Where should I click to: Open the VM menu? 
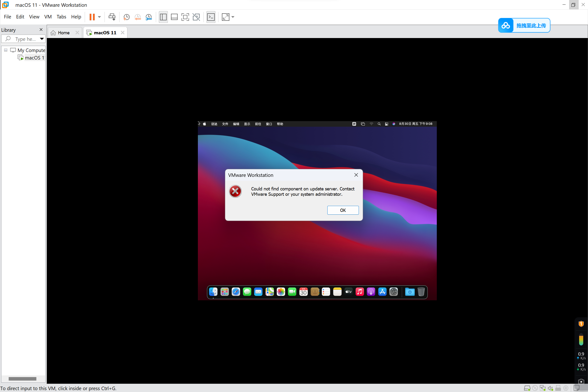coord(48,17)
